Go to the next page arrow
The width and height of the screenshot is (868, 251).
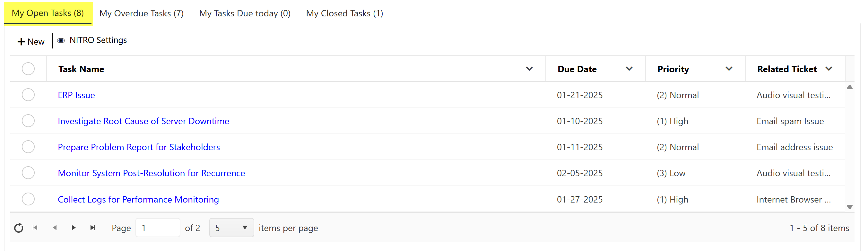coord(74,228)
